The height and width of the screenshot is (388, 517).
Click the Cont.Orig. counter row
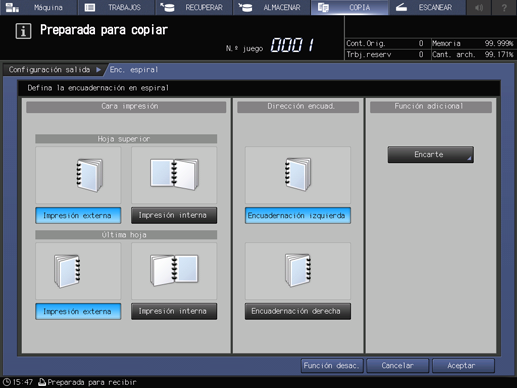388,43
